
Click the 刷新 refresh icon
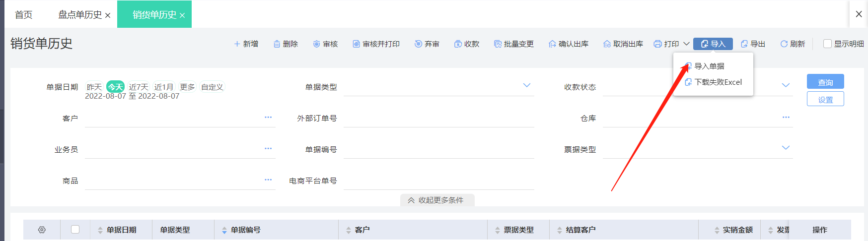coord(784,44)
